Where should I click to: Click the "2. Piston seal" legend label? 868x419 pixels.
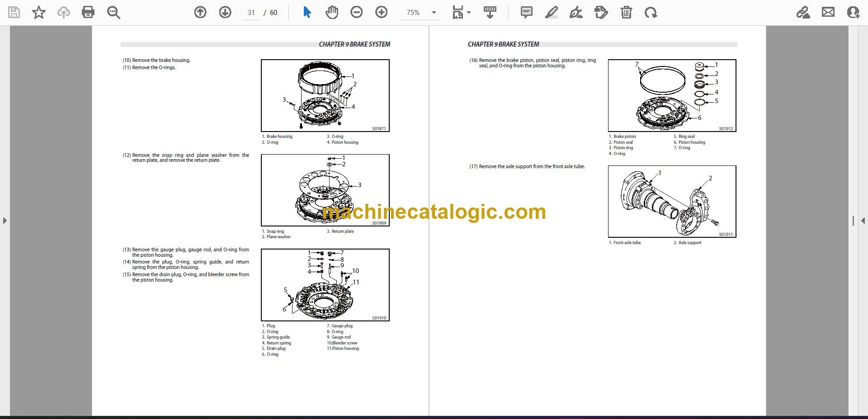point(621,142)
